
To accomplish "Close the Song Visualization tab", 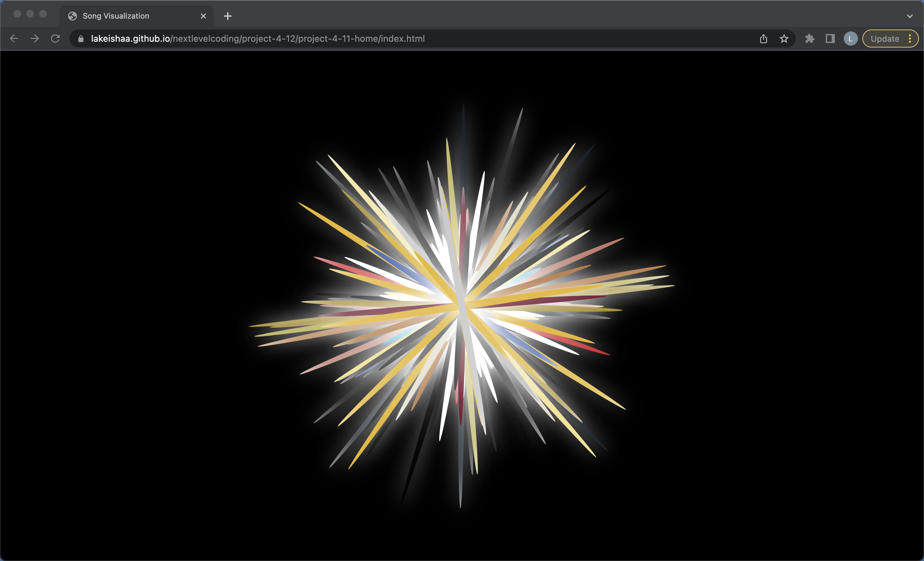I will pyautogui.click(x=203, y=16).
